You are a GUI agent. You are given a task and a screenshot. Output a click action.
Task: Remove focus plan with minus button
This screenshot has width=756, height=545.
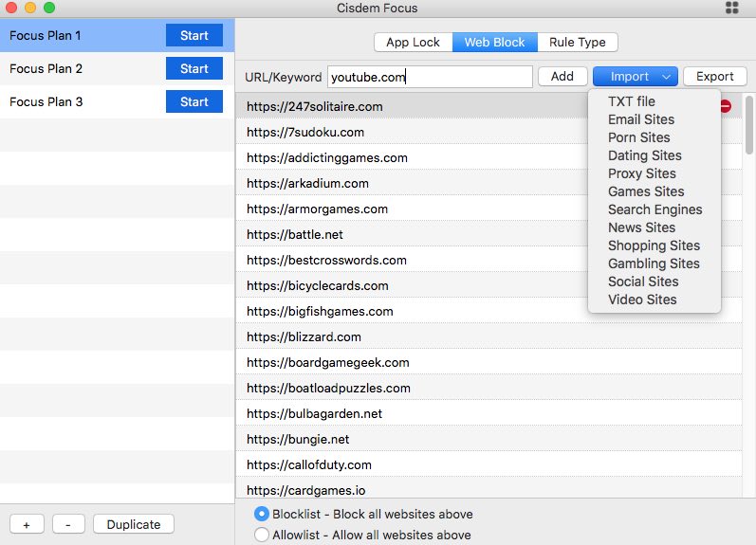coord(68,524)
